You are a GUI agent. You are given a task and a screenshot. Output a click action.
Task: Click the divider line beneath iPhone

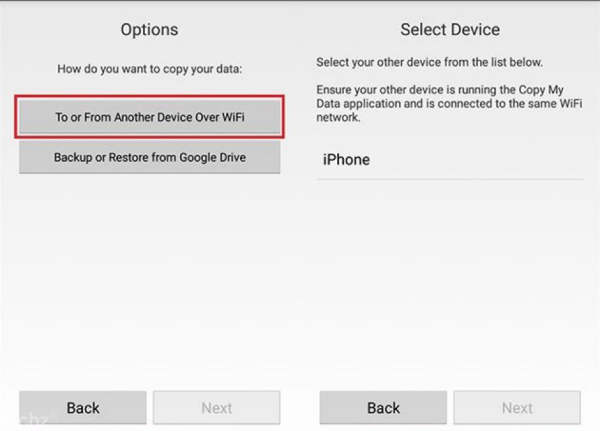[x=449, y=180]
